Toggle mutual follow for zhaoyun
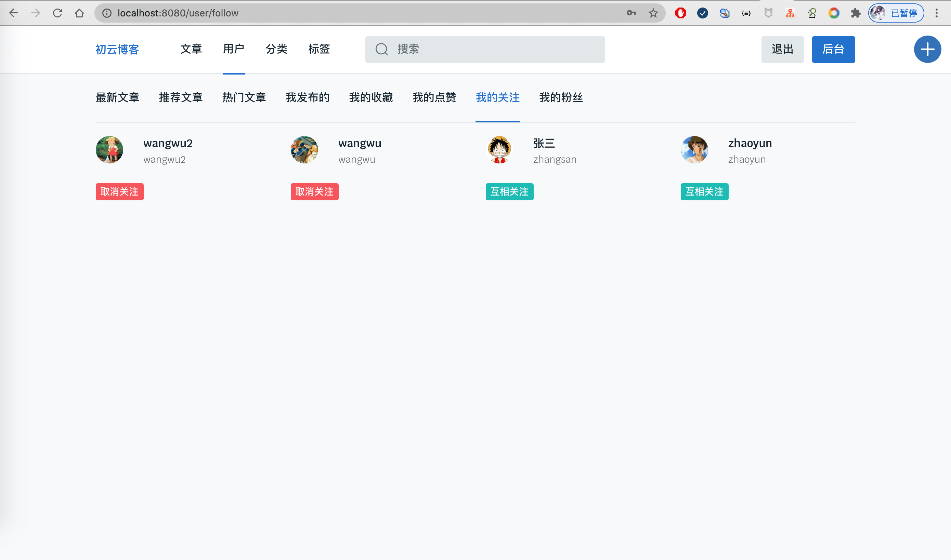951x560 pixels. tap(704, 192)
